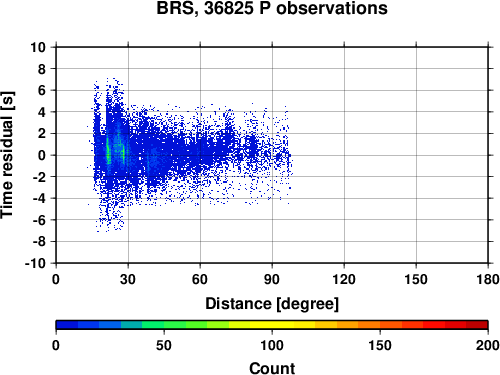The height and width of the screenshot is (375, 500).
Task: Click the x-axis tick label 30
Action: click(x=128, y=279)
